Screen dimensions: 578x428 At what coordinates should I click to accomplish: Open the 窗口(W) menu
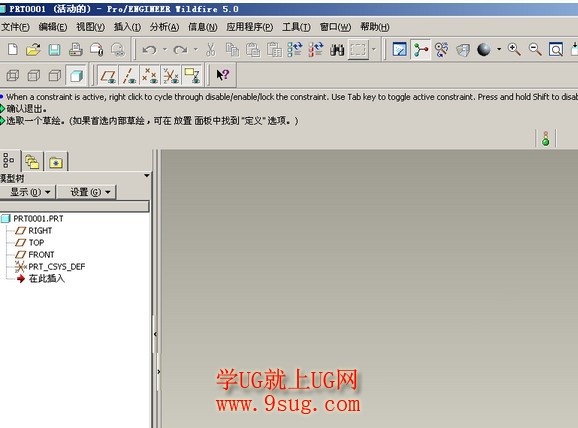click(x=335, y=27)
